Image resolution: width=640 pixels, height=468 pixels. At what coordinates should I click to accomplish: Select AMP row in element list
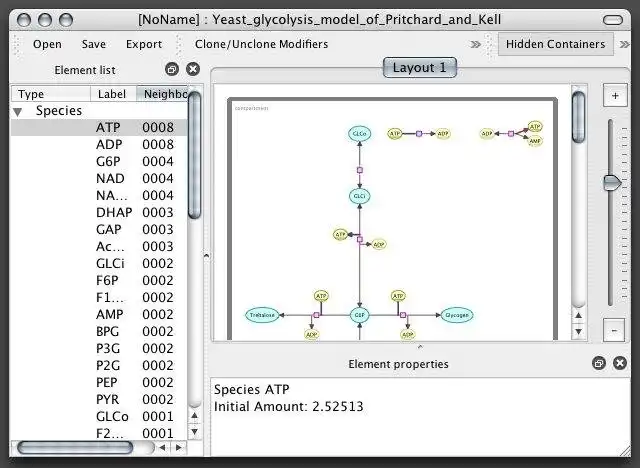point(99,315)
